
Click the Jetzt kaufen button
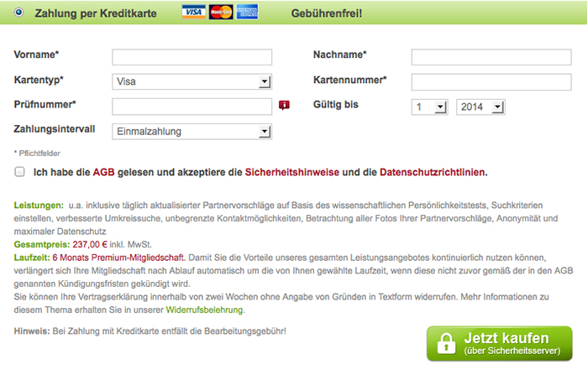[x=500, y=343]
